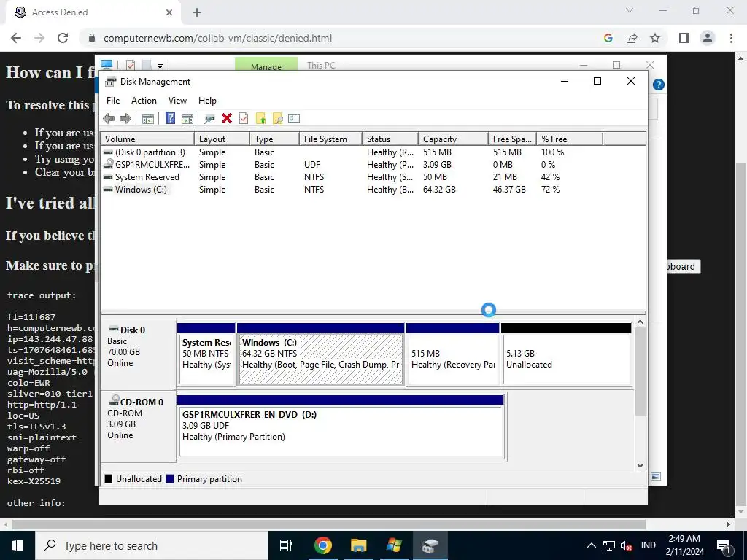Sort by the Layout column header
This screenshot has height=560, width=747.
coord(222,139)
